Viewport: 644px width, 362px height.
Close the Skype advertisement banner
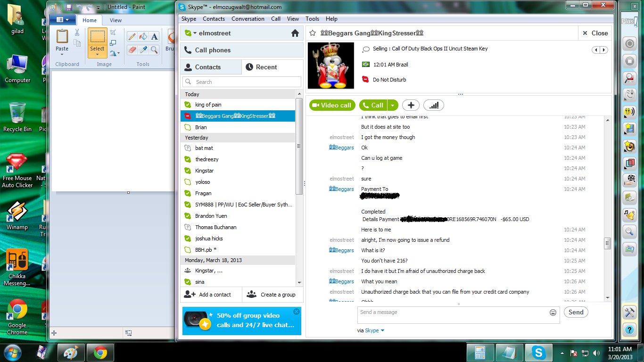coord(296,312)
